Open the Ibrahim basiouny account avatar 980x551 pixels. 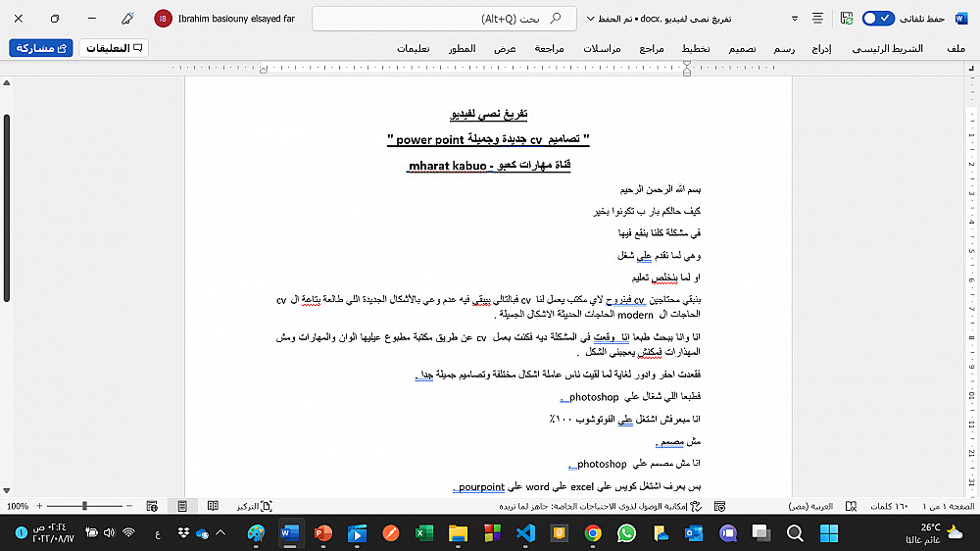click(x=163, y=19)
